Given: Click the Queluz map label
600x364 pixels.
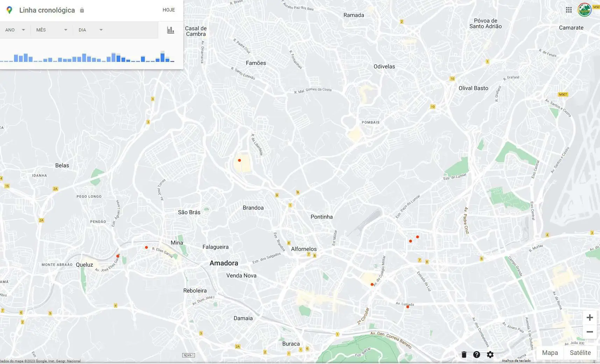Looking at the screenshot, I should coord(84,265).
